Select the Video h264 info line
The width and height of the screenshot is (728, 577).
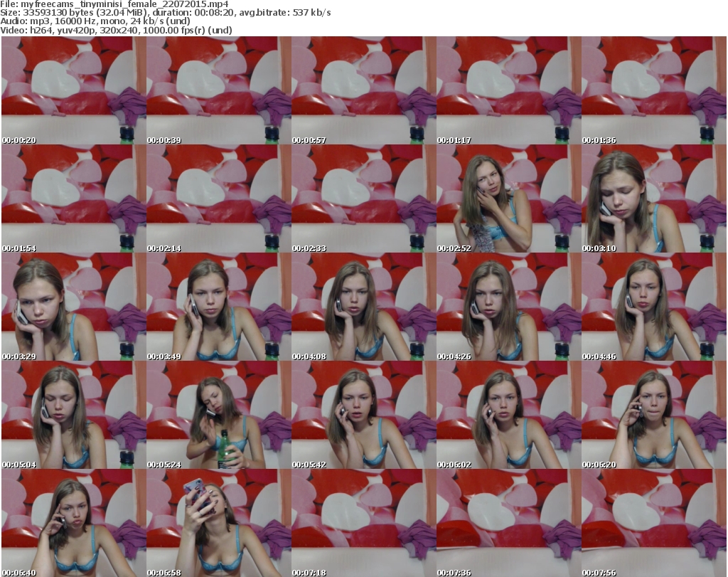click(116, 30)
